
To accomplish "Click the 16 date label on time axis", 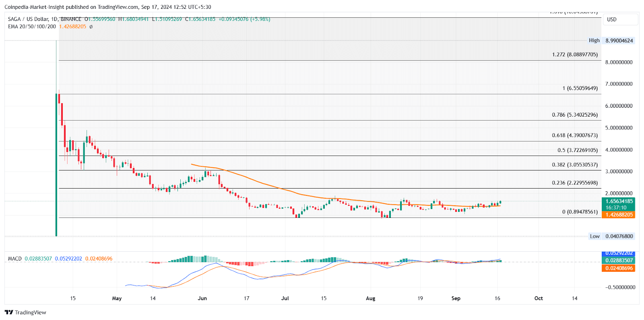I will point(497,298).
